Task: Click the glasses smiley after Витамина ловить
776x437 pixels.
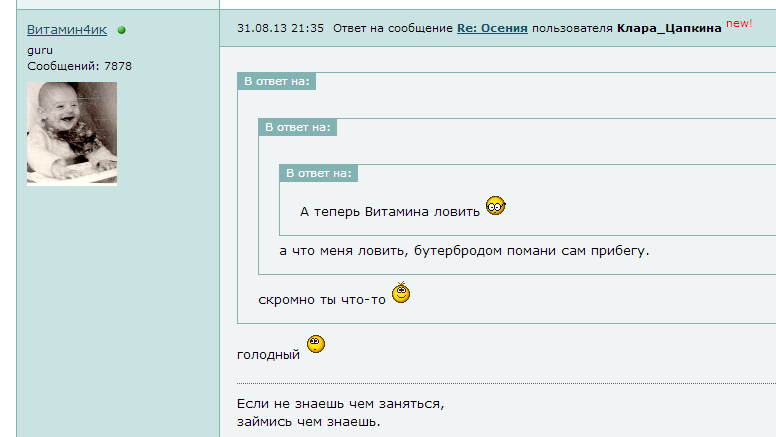Action: click(x=495, y=205)
